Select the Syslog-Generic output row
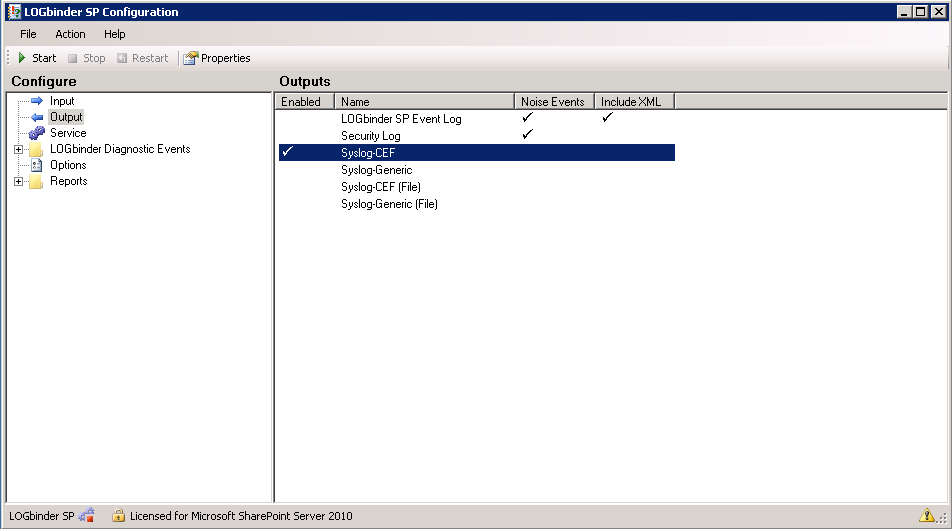This screenshot has height=529, width=952. click(477, 169)
